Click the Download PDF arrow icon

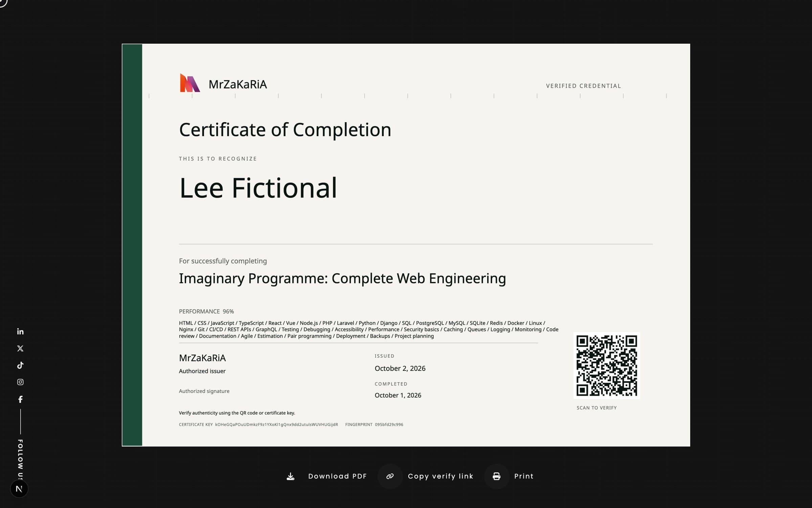pos(290,477)
